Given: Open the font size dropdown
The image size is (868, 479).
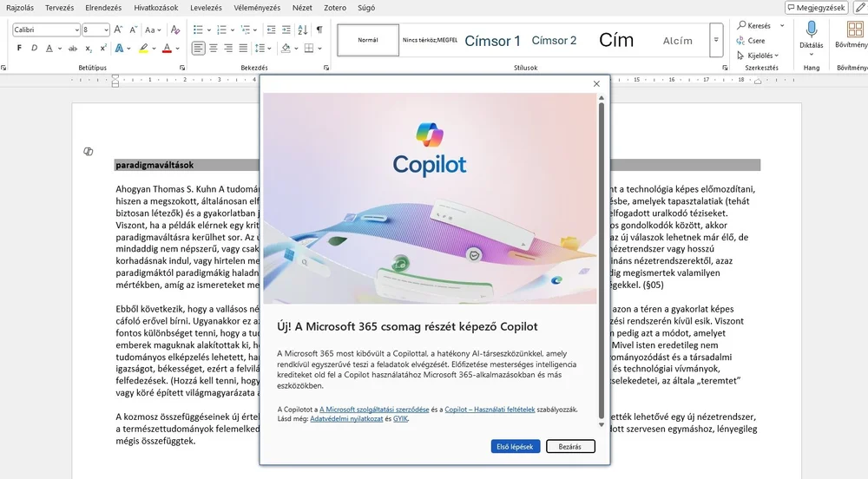Looking at the screenshot, I should [106, 30].
